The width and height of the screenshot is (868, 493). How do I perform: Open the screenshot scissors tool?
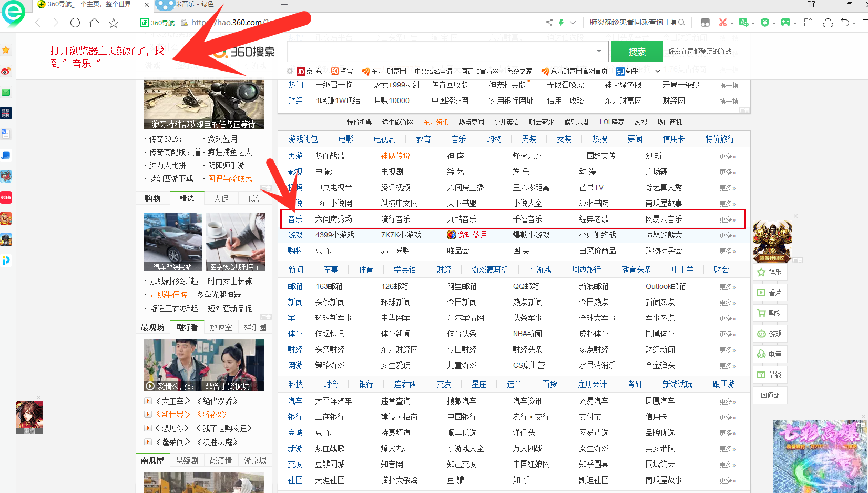(x=723, y=23)
